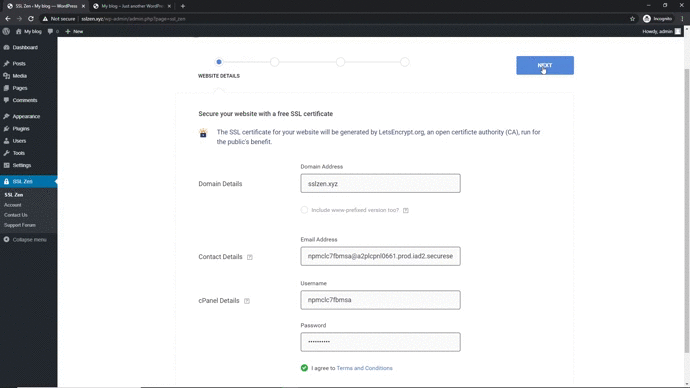Click help icon beside Contact Details
690x388 pixels.
pos(250,257)
